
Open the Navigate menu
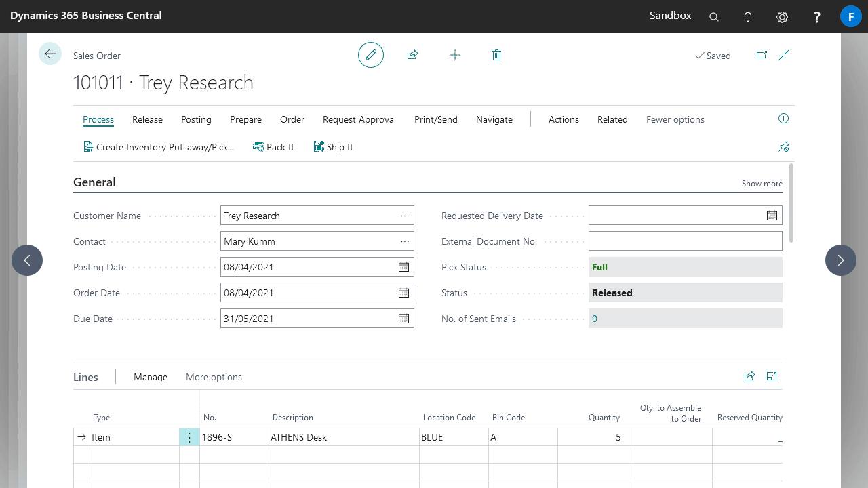coord(494,119)
